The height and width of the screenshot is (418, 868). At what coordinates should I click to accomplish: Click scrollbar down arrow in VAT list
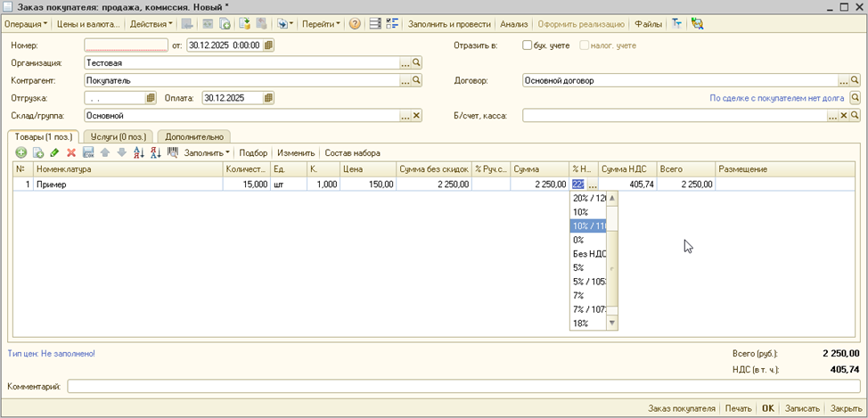click(x=612, y=323)
